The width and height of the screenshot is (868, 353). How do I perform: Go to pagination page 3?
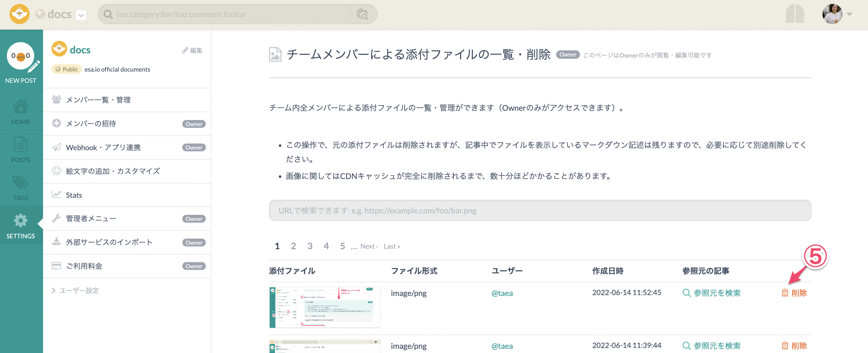(310, 246)
